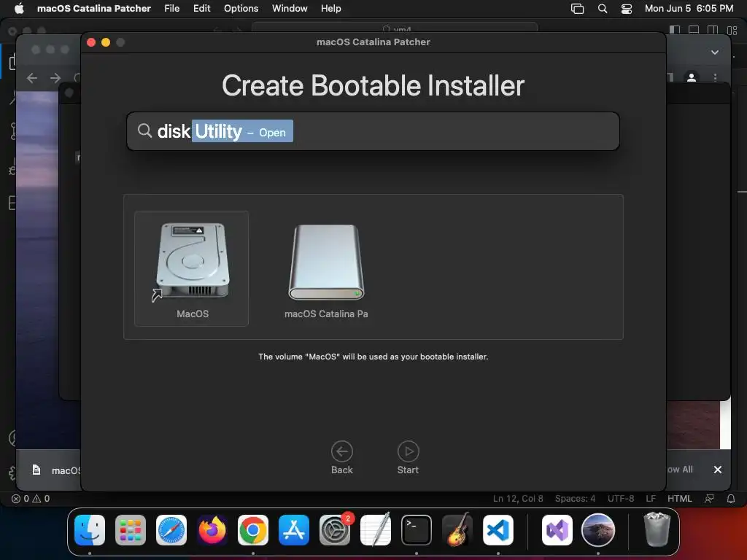This screenshot has width=747, height=560.
Task: Open the Window menu
Action: (x=290, y=9)
